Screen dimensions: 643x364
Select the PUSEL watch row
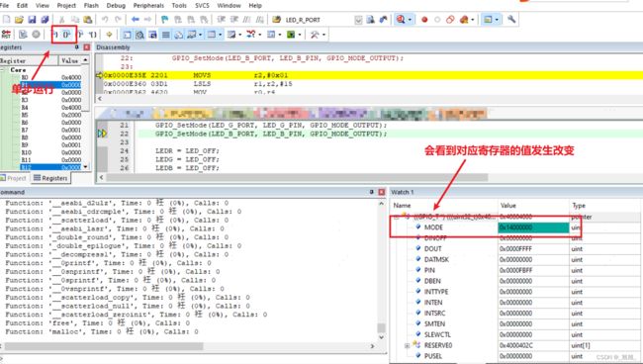[x=516, y=356]
